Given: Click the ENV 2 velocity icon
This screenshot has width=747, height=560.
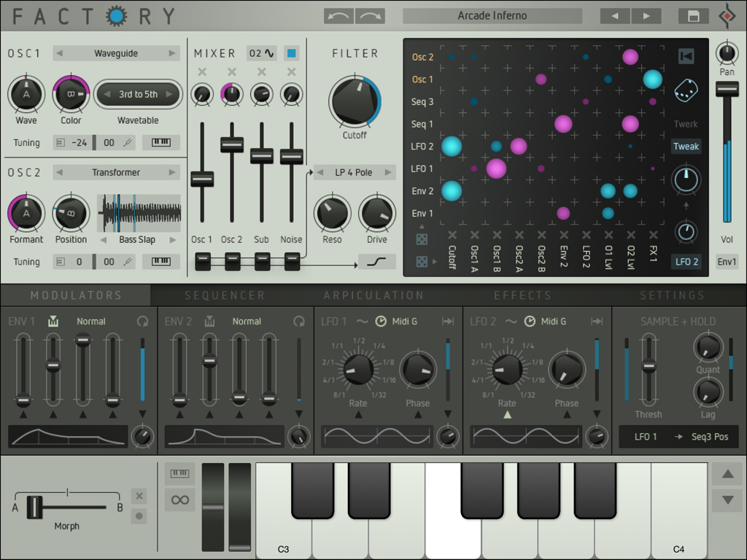Looking at the screenshot, I should click(209, 322).
